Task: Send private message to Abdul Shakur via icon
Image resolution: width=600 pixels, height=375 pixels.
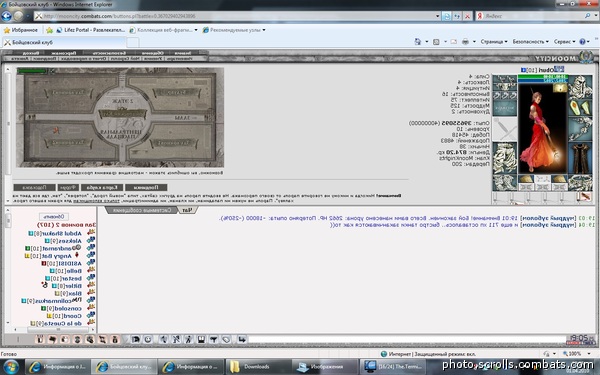Action: click(91, 233)
